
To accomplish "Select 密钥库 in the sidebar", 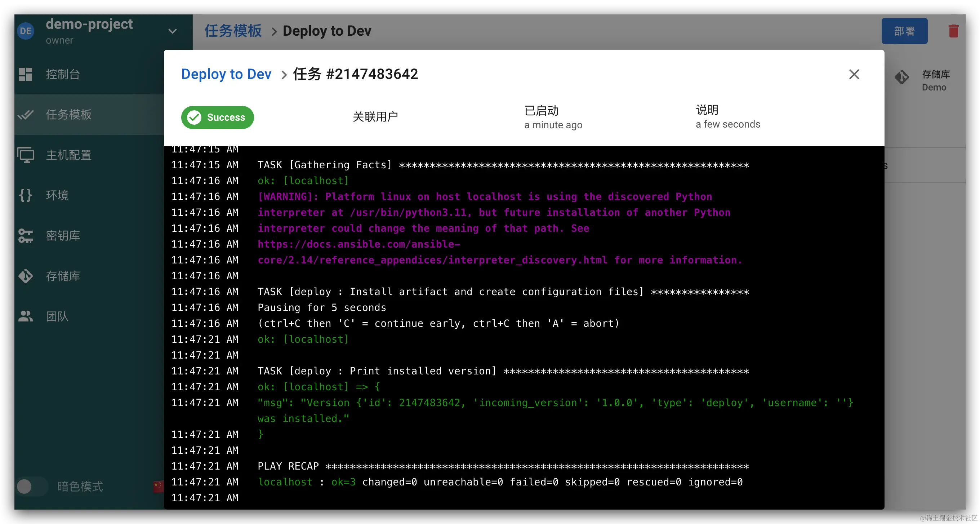I will [x=63, y=236].
